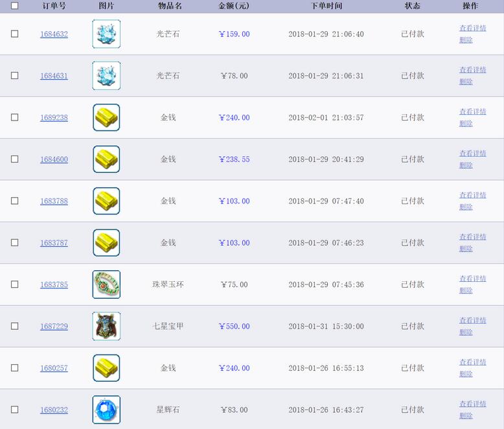Click the 金额(元) column header
The image size is (504, 429).
[x=234, y=6]
